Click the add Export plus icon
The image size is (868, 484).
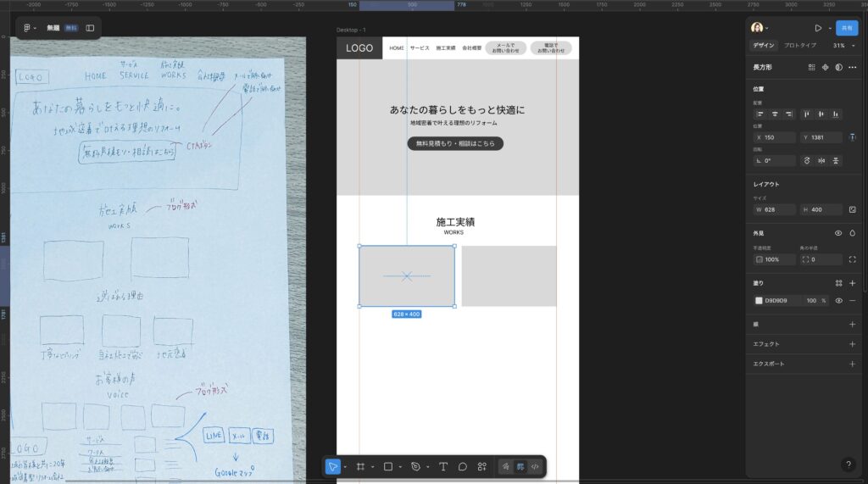pos(852,364)
